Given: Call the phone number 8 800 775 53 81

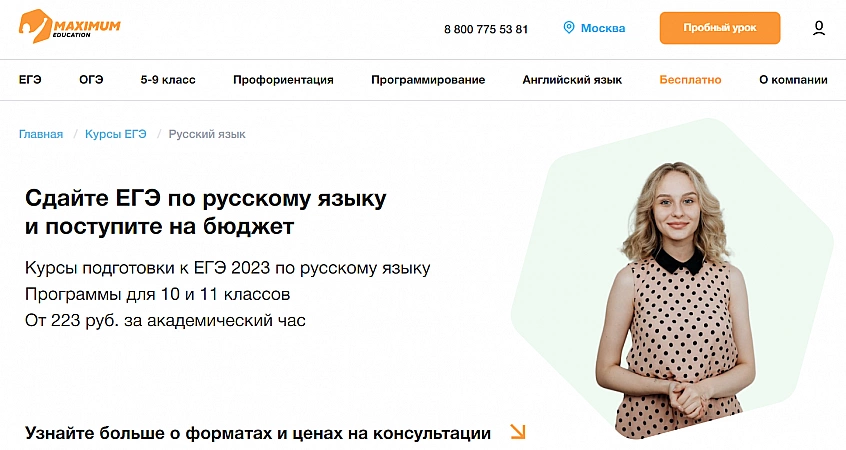Looking at the screenshot, I should pyautogui.click(x=486, y=29).
